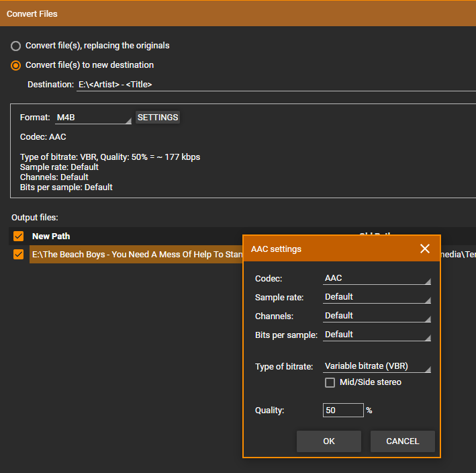Open the Sample rate dropdown
The image size is (476, 473).
[377, 297]
